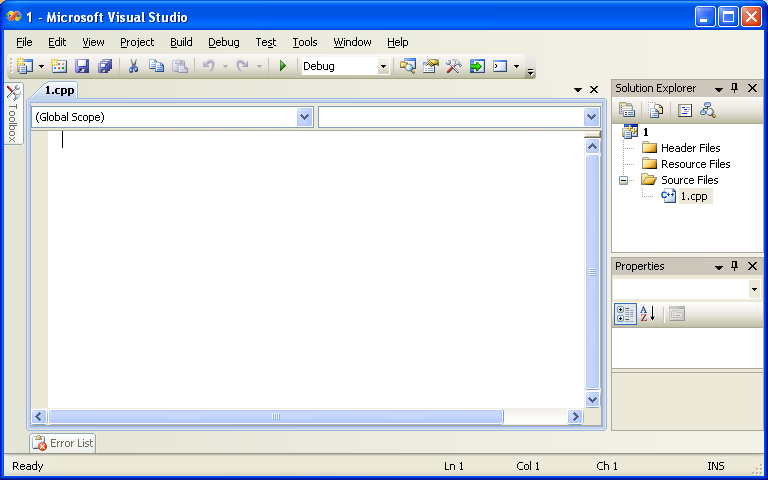Open the dropdown next to Command Window icon
Screen dimensions: 768x480
(516, 66)
